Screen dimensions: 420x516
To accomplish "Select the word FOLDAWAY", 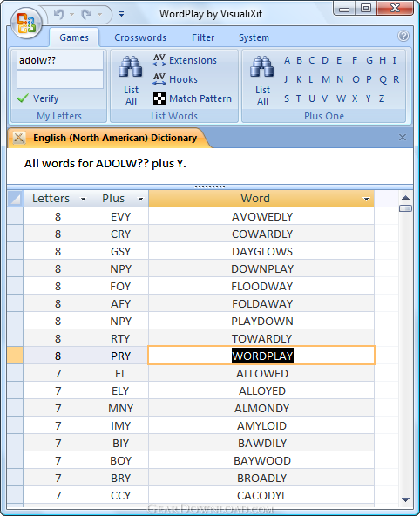I will [262, 303].
